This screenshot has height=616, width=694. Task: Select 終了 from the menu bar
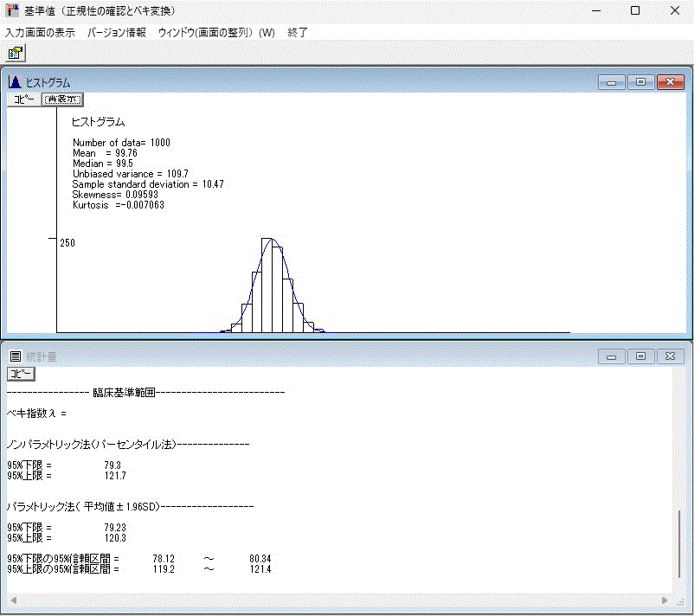coord(298,32)
